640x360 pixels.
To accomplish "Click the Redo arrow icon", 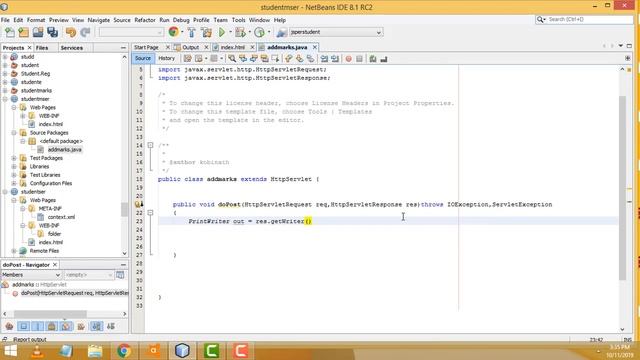I will pos(85,32).
